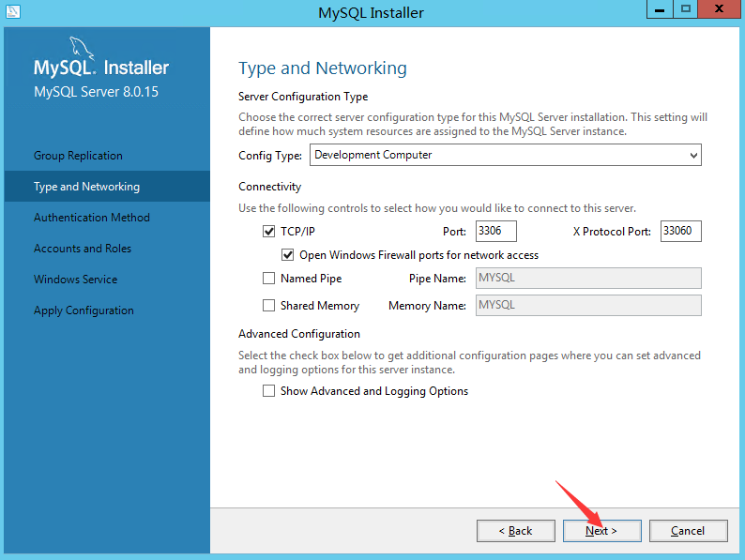Image resolution: width=745 pixels, height=560 pixels.
Task: Minimize the MySQL Installer window
Action: pos(660,9)
